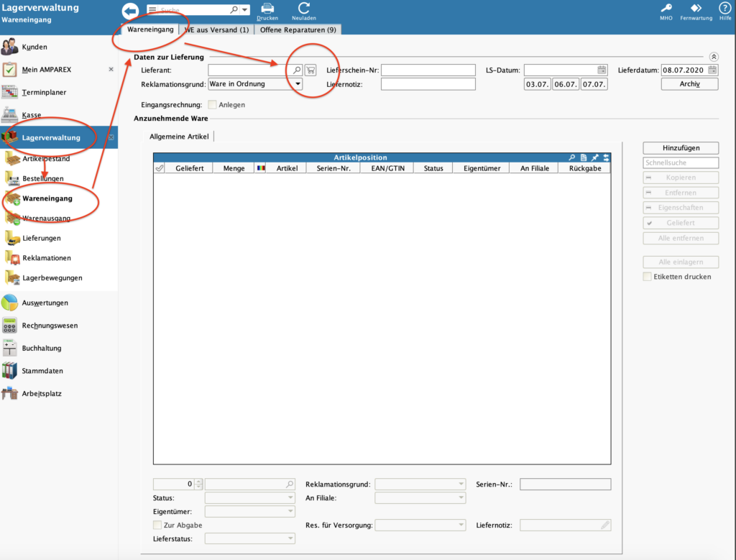Toggle the Etiketten drucken checkbox
The height and width of the screenshot is (560, 736).
pyautogui.click(x=648, y=277)
